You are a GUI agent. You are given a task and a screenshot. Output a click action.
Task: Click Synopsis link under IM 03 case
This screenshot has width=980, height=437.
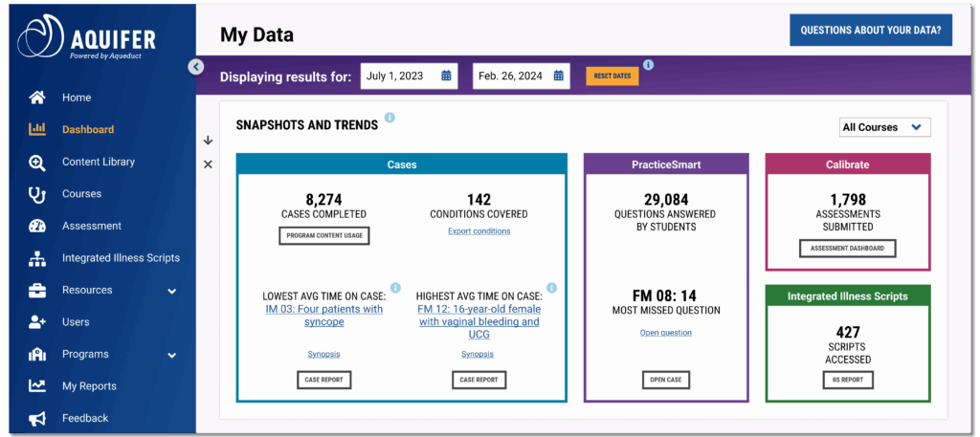tap(323, 354)
